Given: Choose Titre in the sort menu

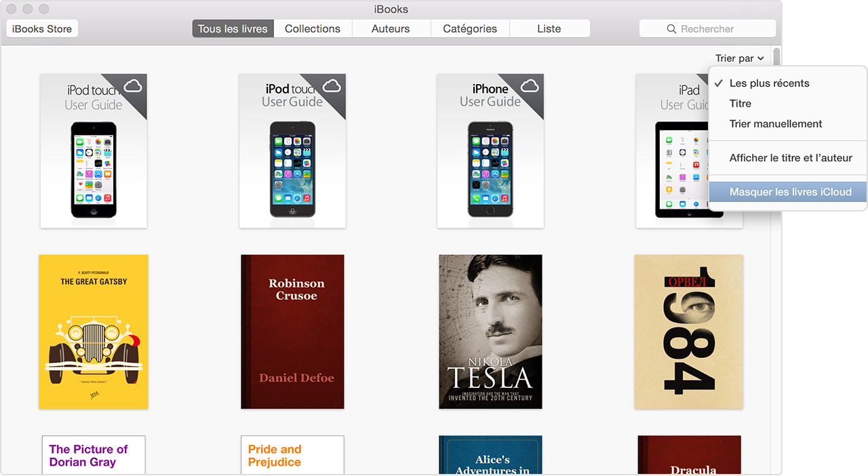Looking at the screenshot, I should click(x=740, y=104).
